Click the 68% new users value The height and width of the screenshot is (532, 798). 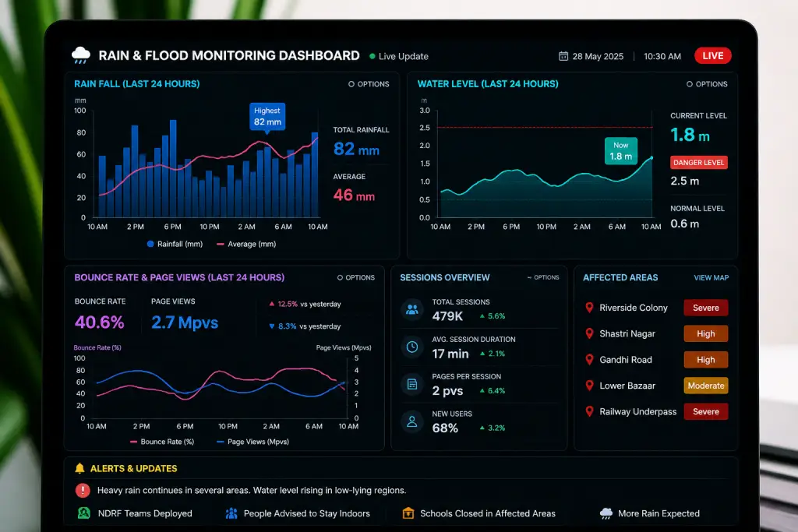(445, 428)
